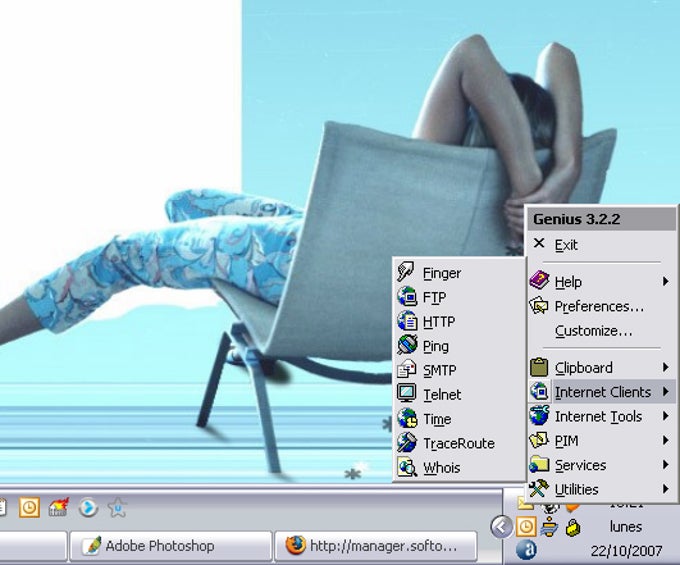Click the Telnet monitor icon
This screenshot has width=680, height=565.
407,394
